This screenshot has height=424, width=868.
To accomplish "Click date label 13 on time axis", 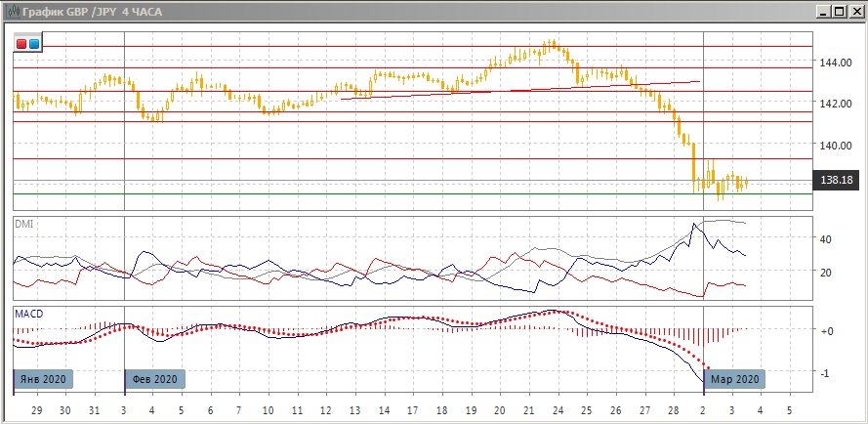I will pos(354,410).
